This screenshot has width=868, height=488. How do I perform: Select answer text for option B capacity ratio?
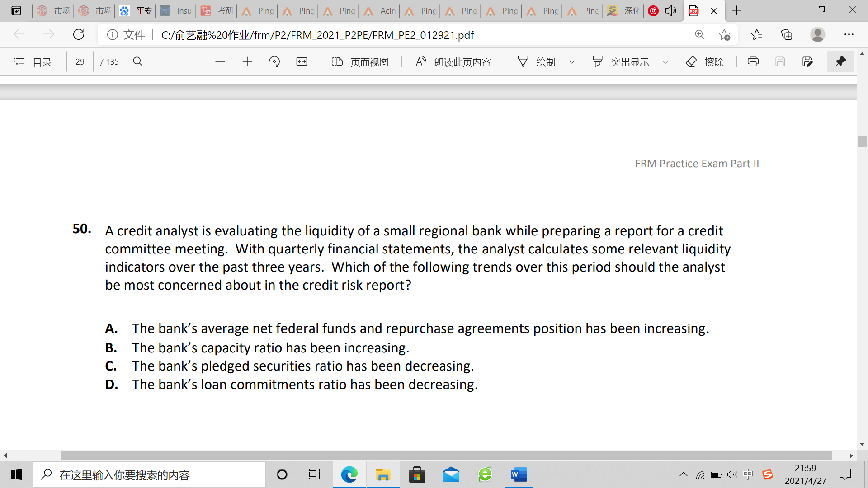coord(270,347)
